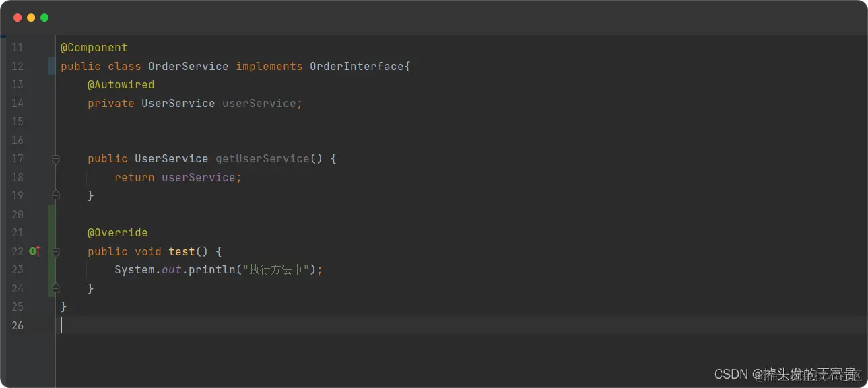Click line number 26 in the gutter
The width and height of the screenshot is (868, 388).
coord(18,325)
